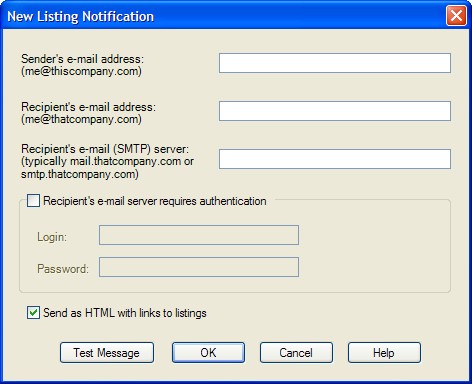The height and width of the screenshot is (384, 472).
Task: Cancel the notification dialog
Action: [296, 353]
